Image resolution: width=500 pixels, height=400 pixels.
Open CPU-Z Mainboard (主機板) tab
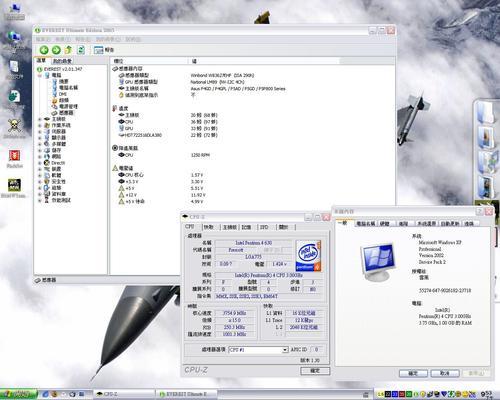point(230,227)
